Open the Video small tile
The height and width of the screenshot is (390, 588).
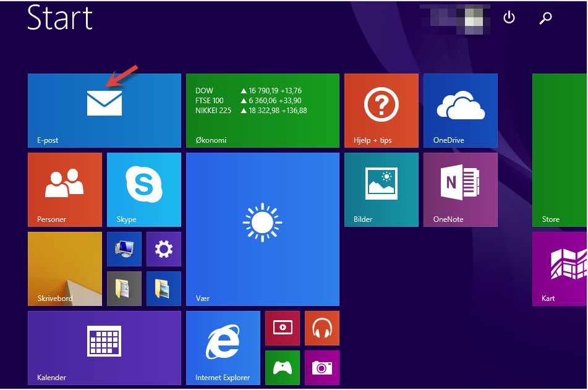click(x=283, y=328)
